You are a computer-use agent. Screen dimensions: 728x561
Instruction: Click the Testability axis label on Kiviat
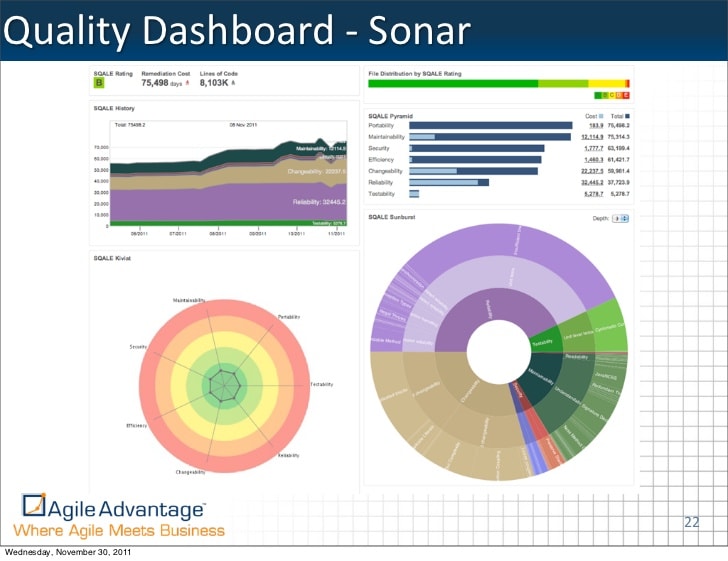321,384
